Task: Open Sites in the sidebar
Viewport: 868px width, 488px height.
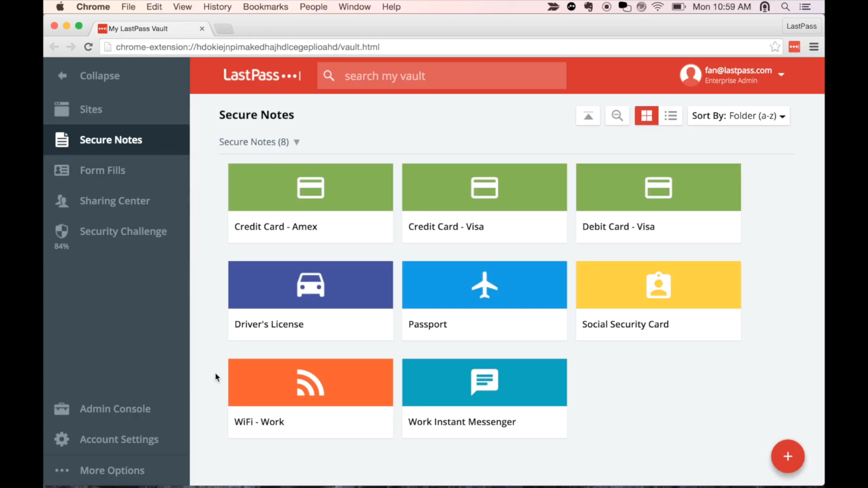Action: [91, 109]
